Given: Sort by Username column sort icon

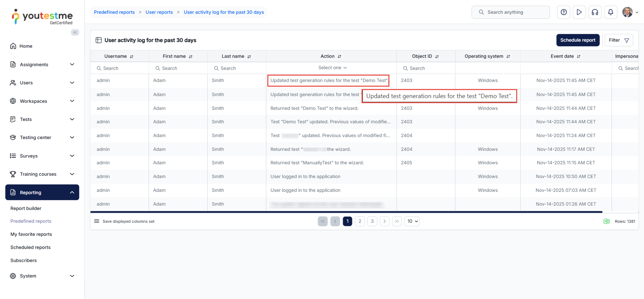Looking at the screenshot, I should tap(131, 56).
